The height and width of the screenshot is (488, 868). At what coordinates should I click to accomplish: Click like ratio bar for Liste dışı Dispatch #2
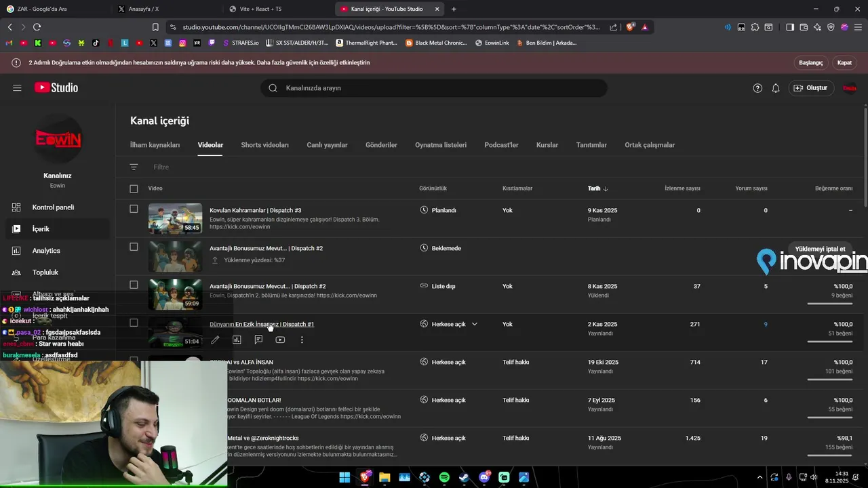[x=830, y=304]
